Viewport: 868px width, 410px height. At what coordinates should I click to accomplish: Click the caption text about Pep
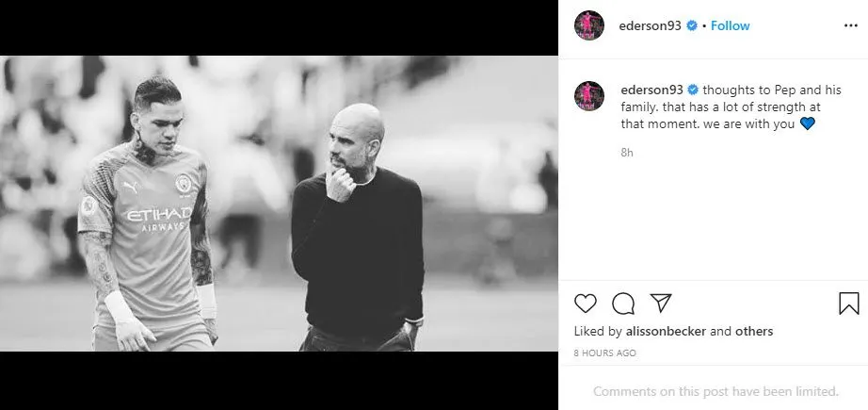point(731,107)
